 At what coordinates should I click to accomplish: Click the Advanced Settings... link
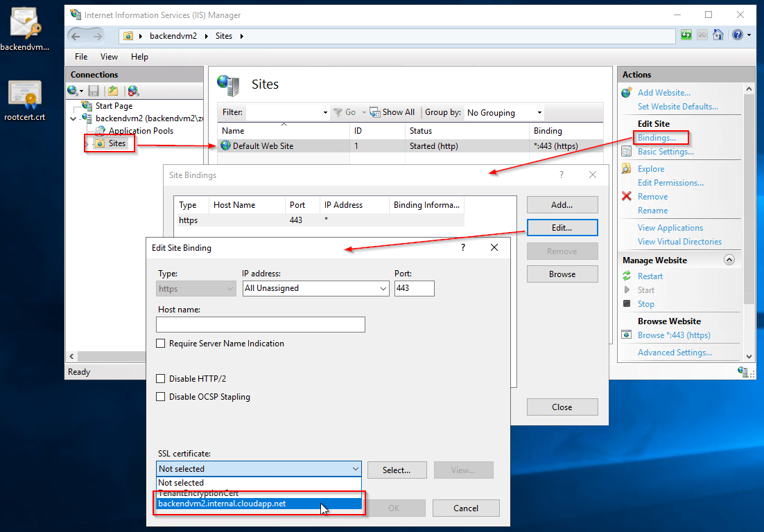coord(675,353)
